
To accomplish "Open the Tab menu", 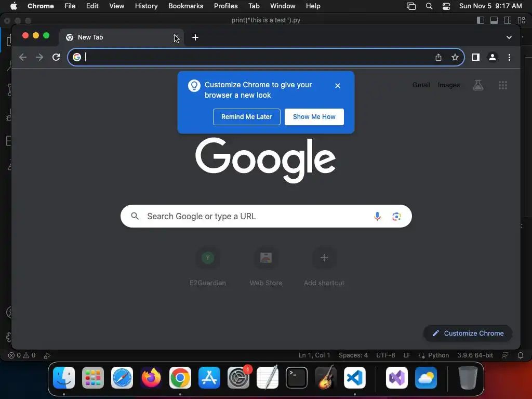I will pyautogui.click(x=254, y=6).
